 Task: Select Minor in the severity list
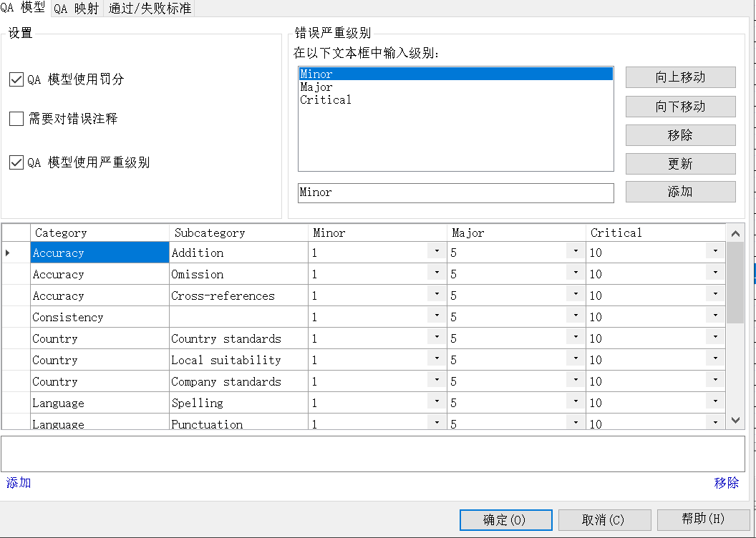click(455, 74)
